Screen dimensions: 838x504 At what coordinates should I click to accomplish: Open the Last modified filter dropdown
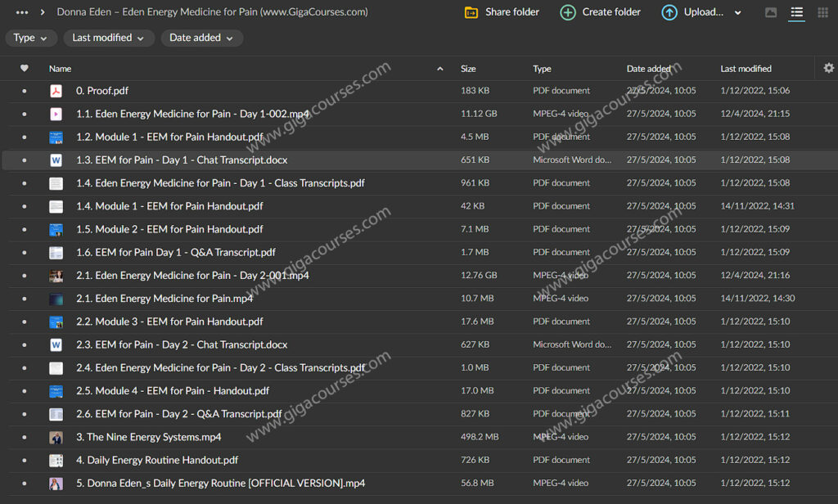click(x=108, y=38)
